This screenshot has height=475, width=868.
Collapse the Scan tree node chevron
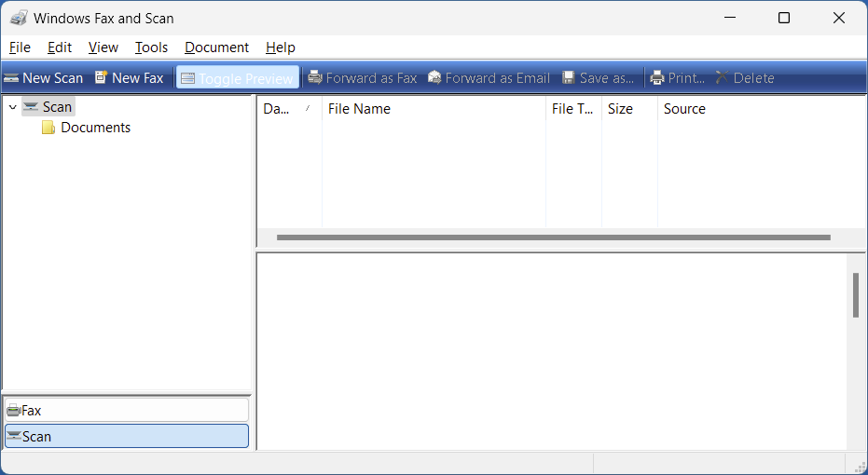pyautogui.click(x=13, y=107)
